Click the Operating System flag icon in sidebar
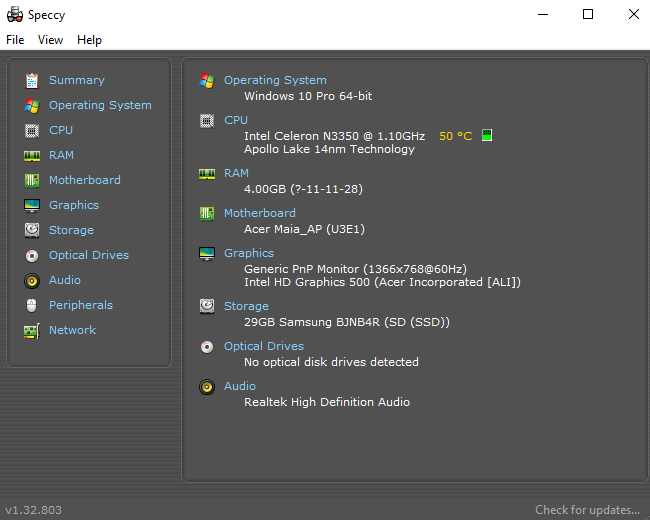 (32, 106)
